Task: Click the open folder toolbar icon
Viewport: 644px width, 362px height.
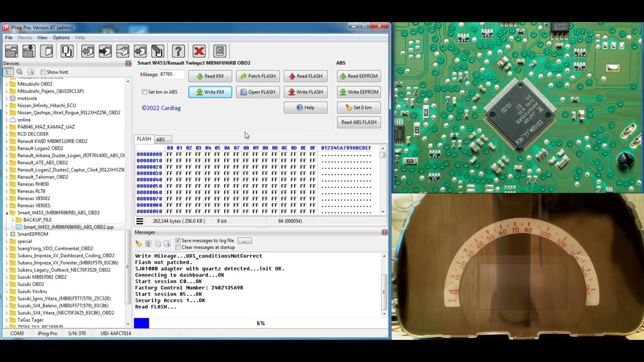Action: pyautogui.click(x=12, y=51)
